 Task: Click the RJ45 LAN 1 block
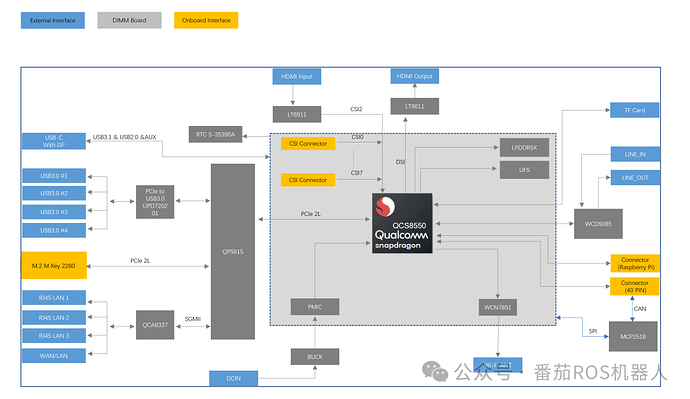(x=54, y=298)
